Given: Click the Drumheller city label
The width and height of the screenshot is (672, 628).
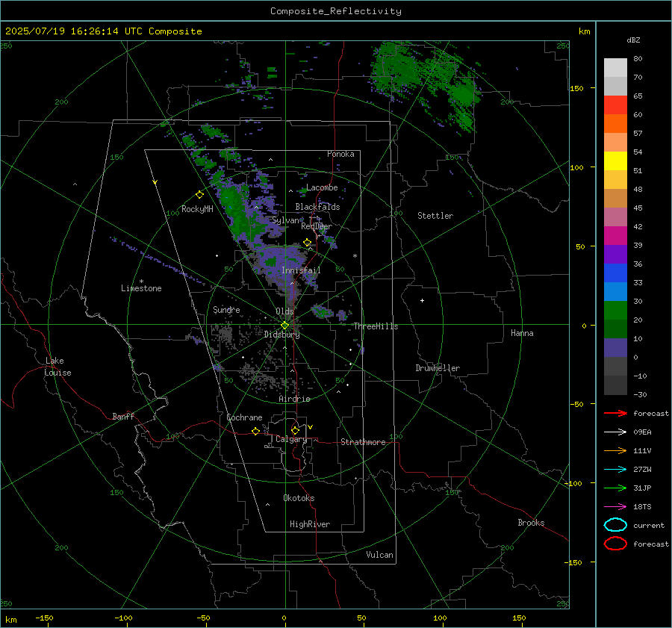Looking at the screenshot, I should (438, 368).
